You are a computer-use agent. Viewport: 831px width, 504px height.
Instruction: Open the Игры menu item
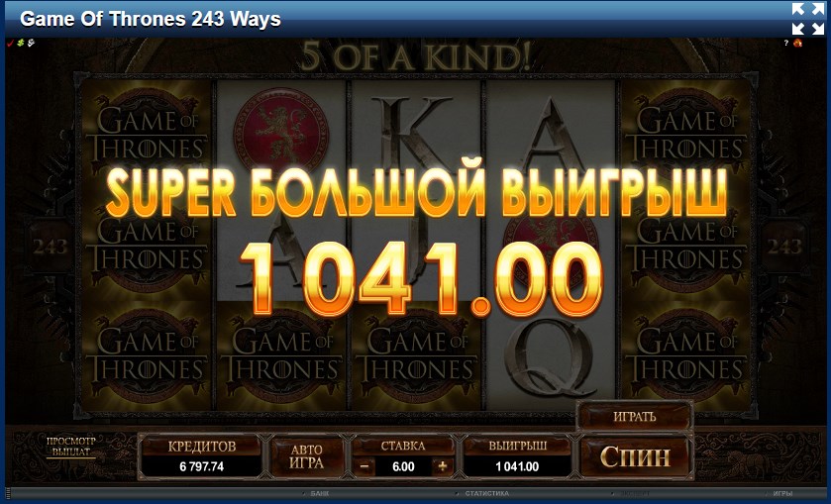pos(782,493)
